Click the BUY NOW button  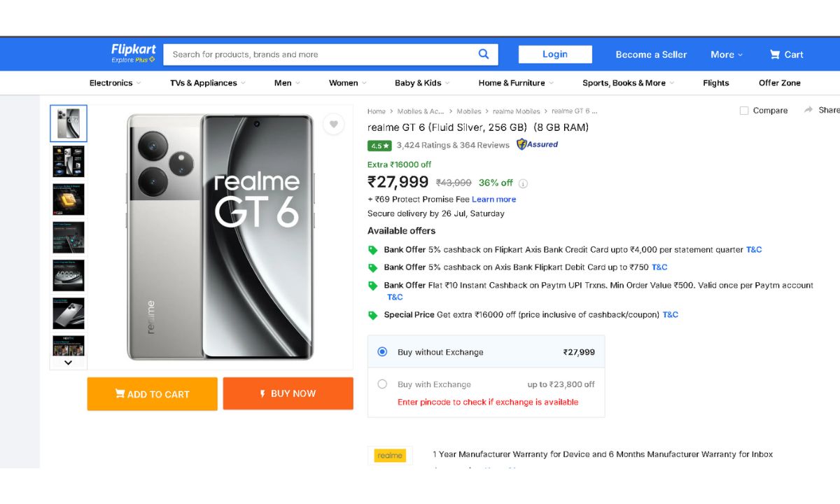point(288,393)
